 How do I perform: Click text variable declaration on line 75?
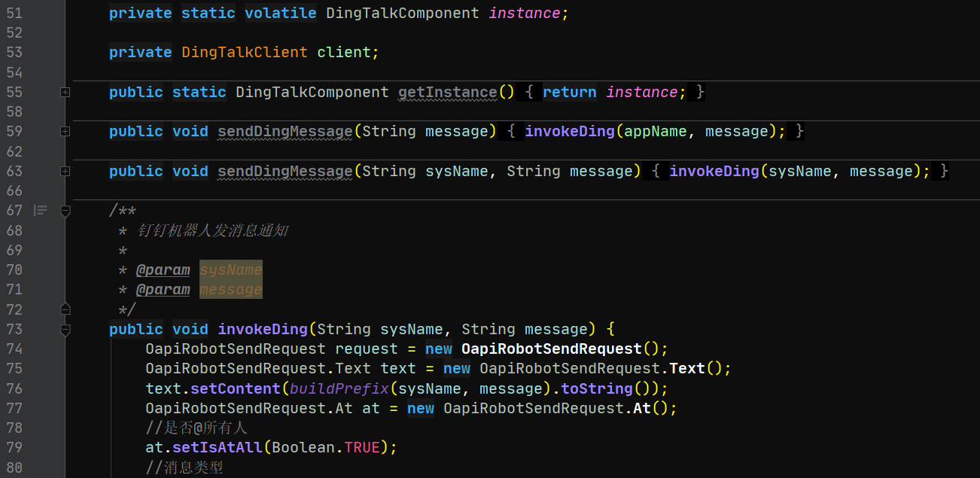click(398, 368)
